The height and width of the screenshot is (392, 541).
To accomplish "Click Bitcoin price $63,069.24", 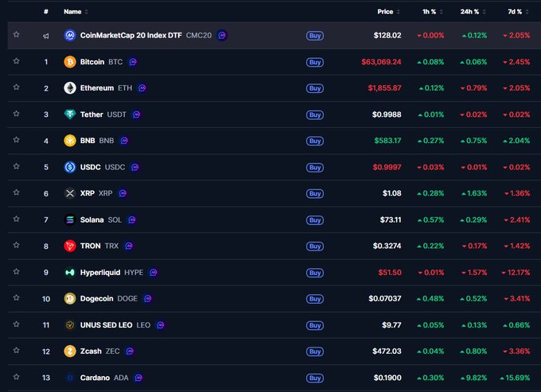I will pos(381,62).
